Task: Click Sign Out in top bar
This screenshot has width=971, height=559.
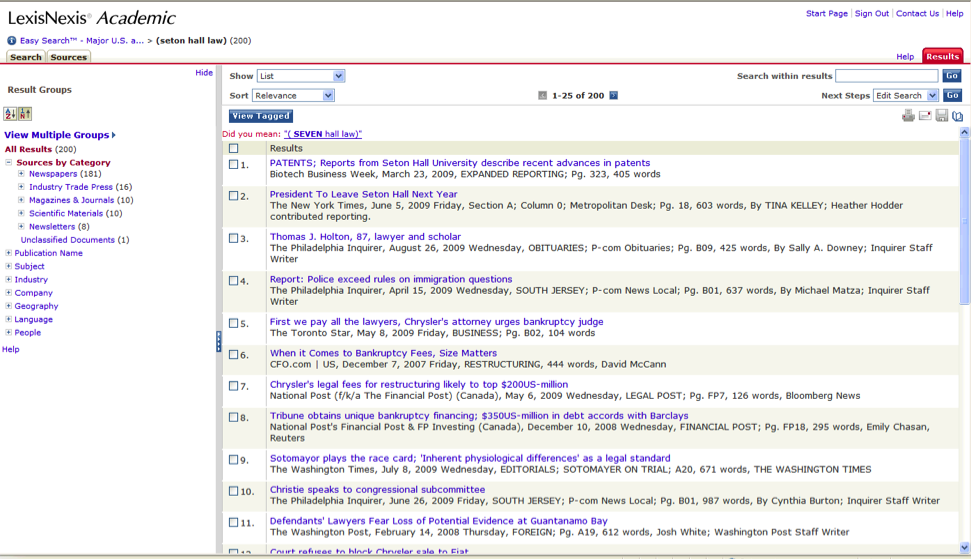Action: (872, 14)
